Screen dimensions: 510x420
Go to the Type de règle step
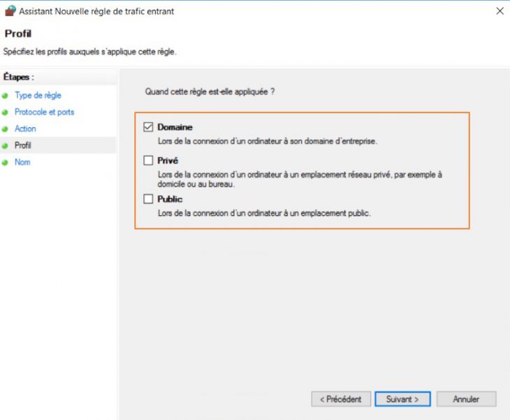(38, 95)
